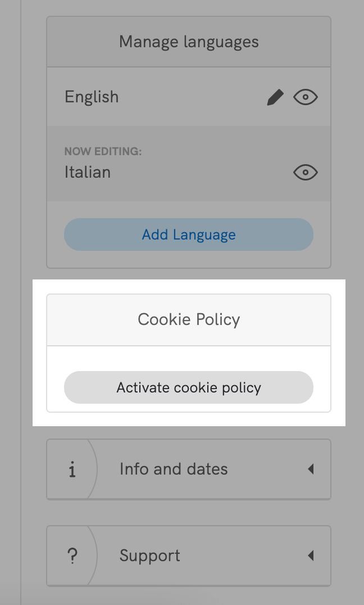364x605 pixels.
Task: Expand the Support section
Action: [189, 556]
